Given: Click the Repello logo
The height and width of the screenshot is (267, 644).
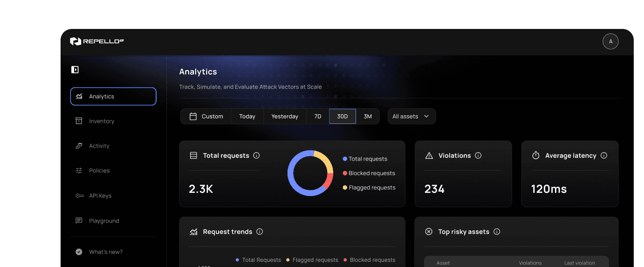Looking at the screenshot, I should pyautogui.click(x=97, y=42).
